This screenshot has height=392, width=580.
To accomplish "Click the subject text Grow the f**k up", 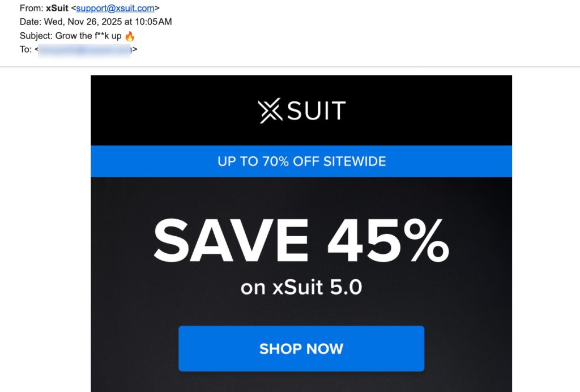I will click(x=88, y=36).
